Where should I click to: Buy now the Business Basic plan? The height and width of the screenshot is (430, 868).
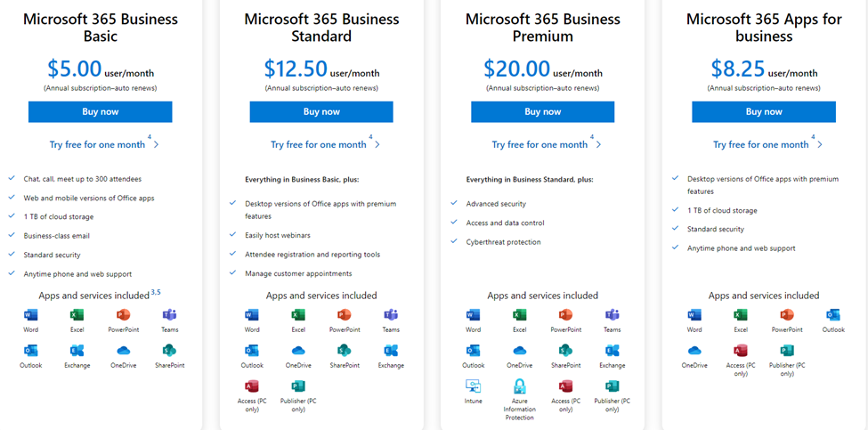[x=101, y=112]
